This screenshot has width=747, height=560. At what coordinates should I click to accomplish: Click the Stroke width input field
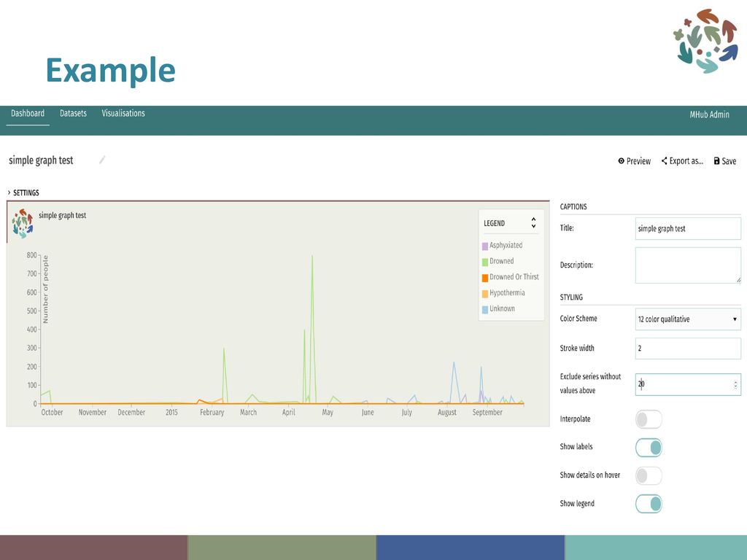click(x=688, y=349)
